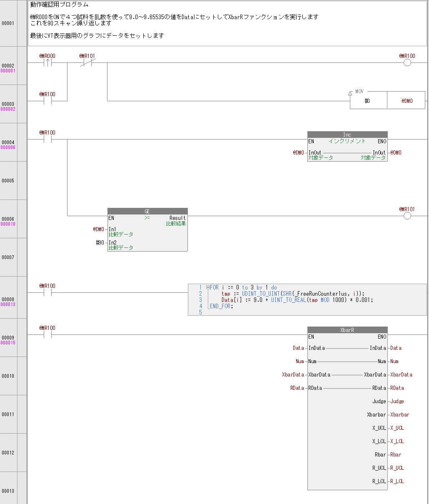Click the @MR100 contact driving the XbarR block
Viewport: 429px width, 504px height.
(47, 334)
